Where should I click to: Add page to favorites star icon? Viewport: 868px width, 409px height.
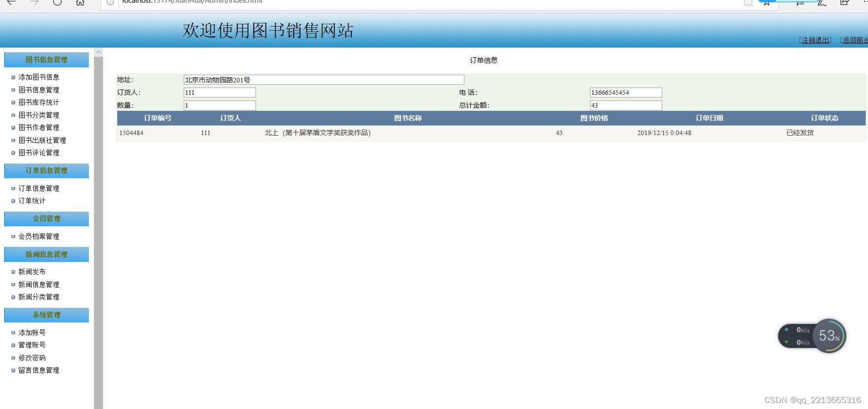pos(766,2)
